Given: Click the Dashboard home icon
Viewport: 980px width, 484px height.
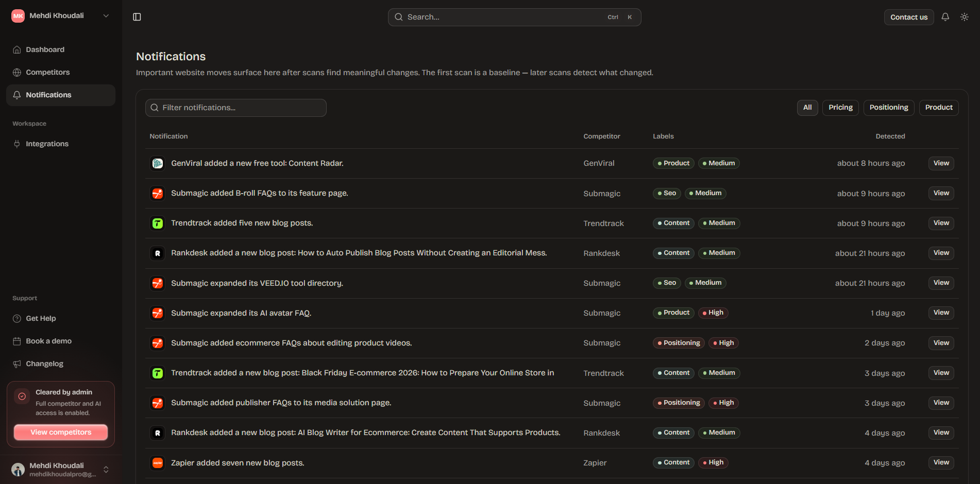Looking at the screenshot, I should [17, 50].
